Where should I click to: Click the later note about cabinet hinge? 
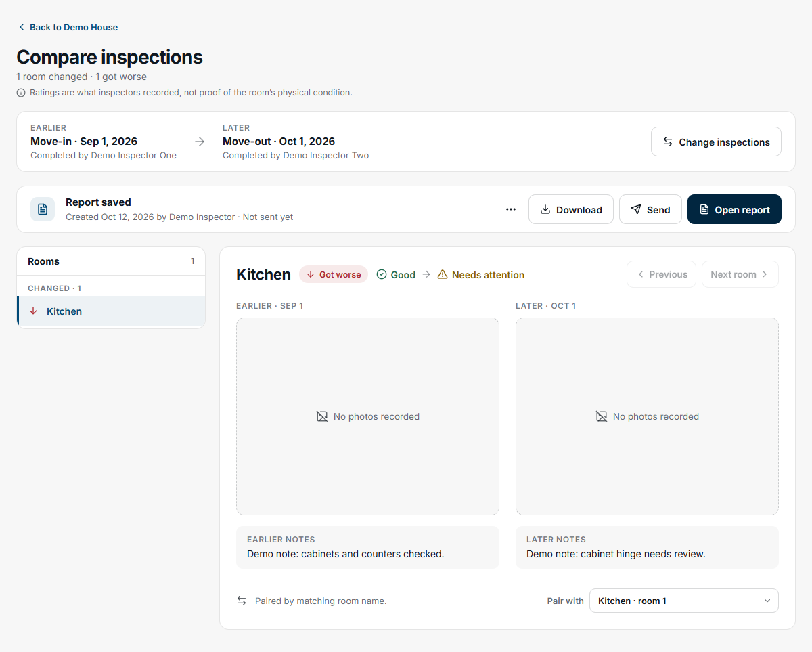616,554
